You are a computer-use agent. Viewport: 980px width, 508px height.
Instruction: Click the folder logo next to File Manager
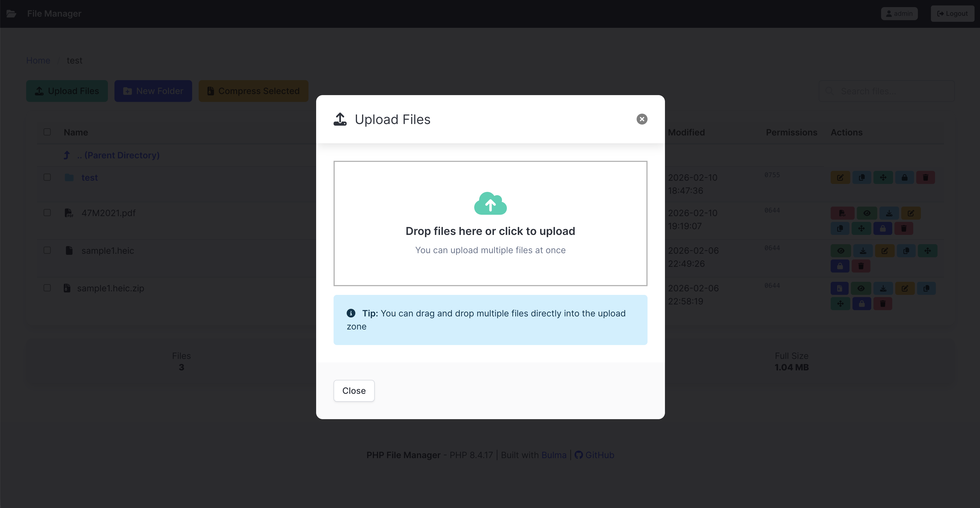pyautogui.click(x=11, y=13)
